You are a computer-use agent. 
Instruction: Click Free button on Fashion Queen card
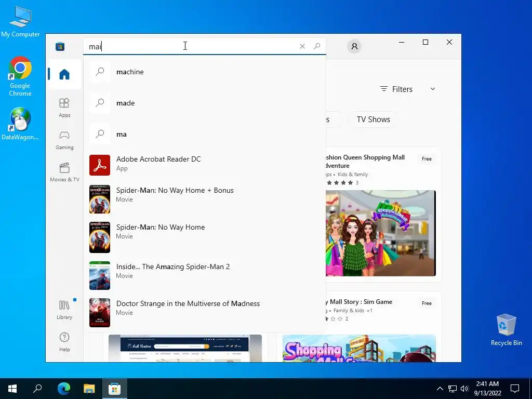coord(427,159)
